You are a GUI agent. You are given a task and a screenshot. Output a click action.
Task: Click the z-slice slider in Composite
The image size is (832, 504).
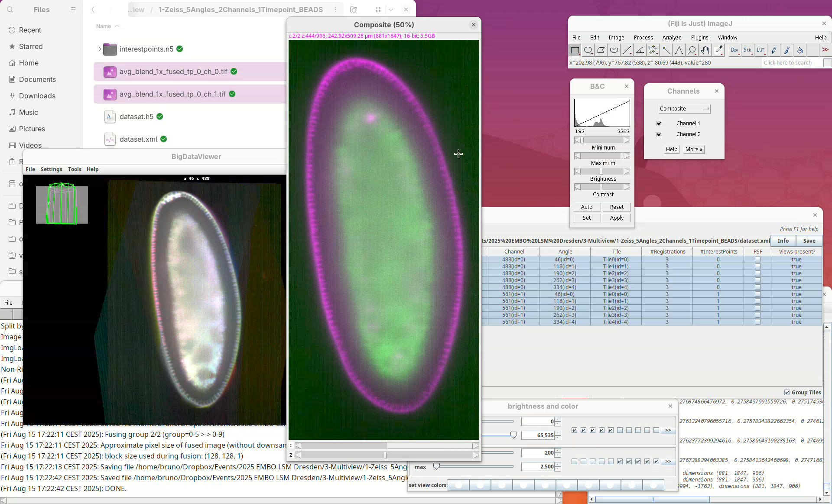click(386, 455)
